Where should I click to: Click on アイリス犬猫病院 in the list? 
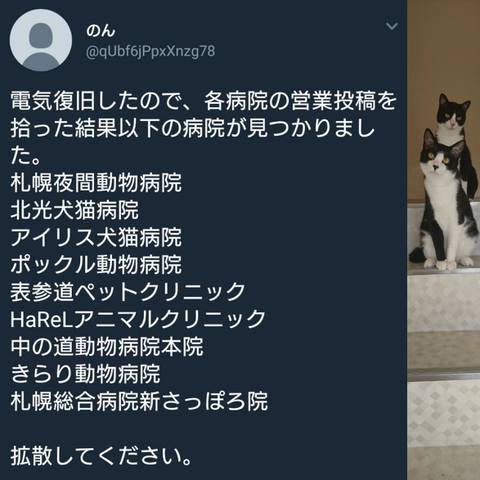tap(96, 237)
